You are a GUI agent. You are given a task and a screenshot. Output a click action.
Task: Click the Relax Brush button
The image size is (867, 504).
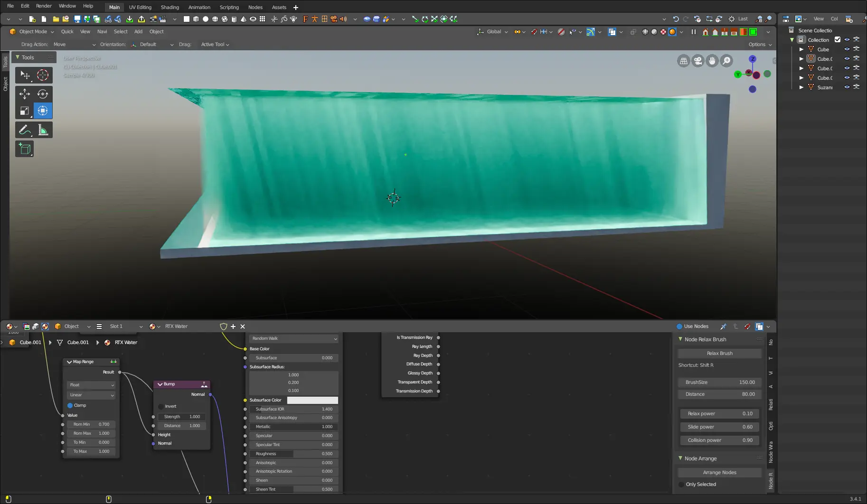(719, 353)
